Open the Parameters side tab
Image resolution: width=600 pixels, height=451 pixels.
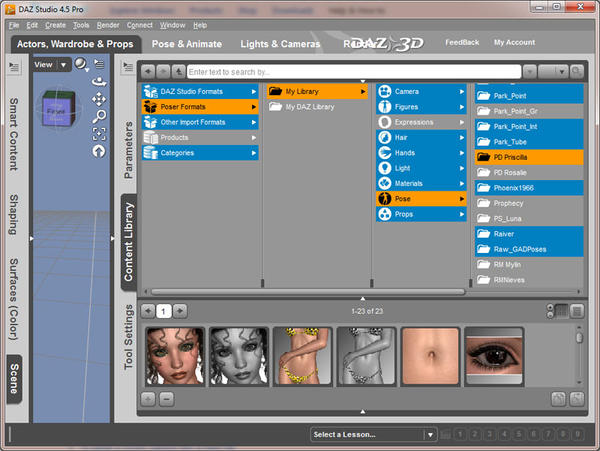pos(129,150)
